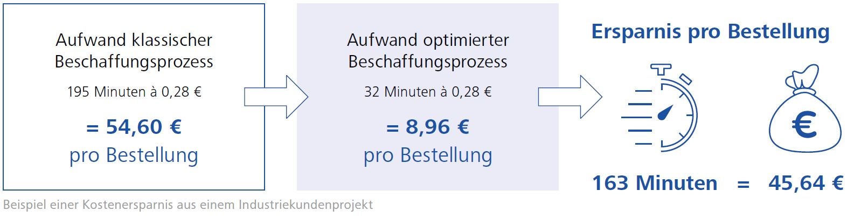Click the '= 8,96 €' amount
868x217 pixels.
click(428, 127)
